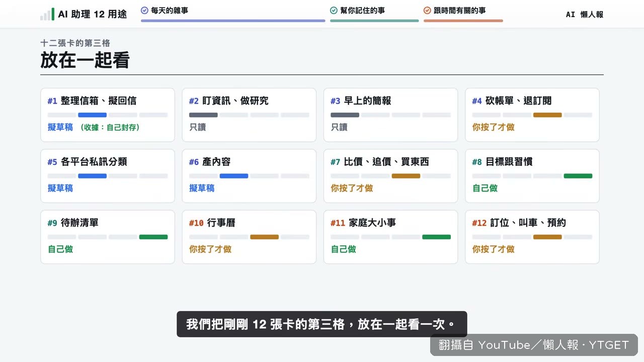
Task: Select card #9 待辦清單
Action: (x=108, y=237)
